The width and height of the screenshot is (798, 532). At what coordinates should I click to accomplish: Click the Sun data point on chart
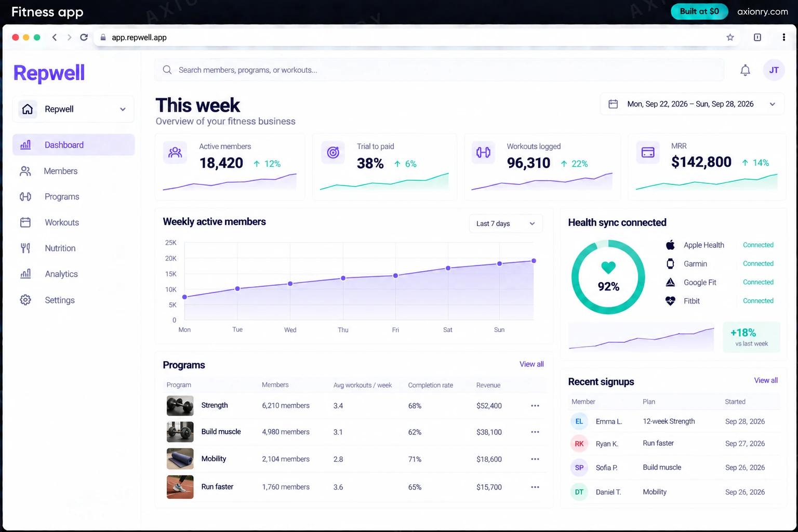499,263
